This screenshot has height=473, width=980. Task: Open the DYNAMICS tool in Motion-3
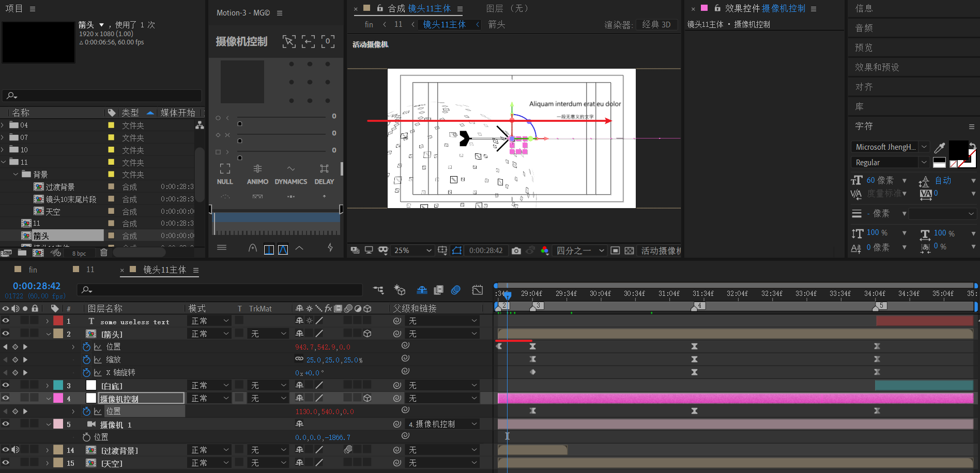[291, 175]
